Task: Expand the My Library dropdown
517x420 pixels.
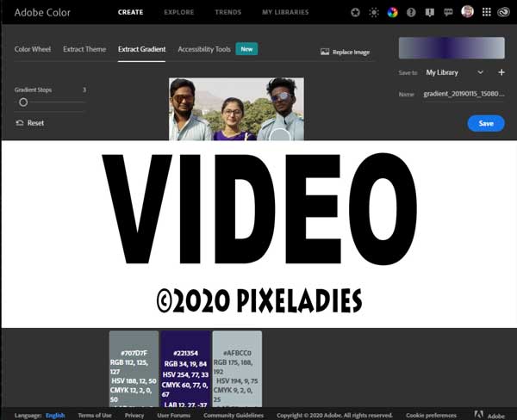Action: 454,72
